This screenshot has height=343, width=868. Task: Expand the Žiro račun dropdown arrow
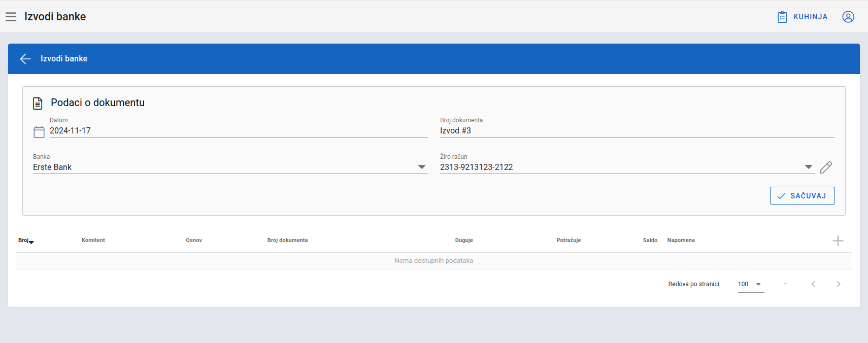coord(809,167)
